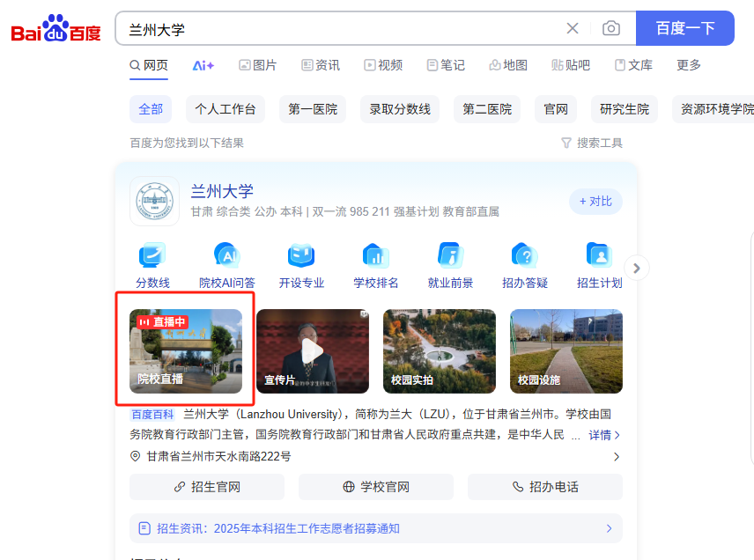Viewport: 754px width, 560px height.
Task: Select the 录取分数线 filter chip
Action: (x=400, y=109)
